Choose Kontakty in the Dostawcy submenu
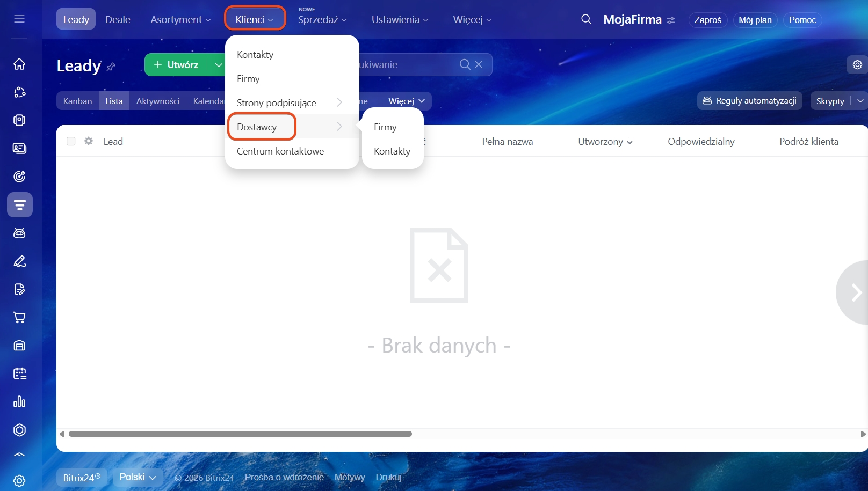Image resolution: width=868 pixels, height=491 pixels. [x=392, y=151]
